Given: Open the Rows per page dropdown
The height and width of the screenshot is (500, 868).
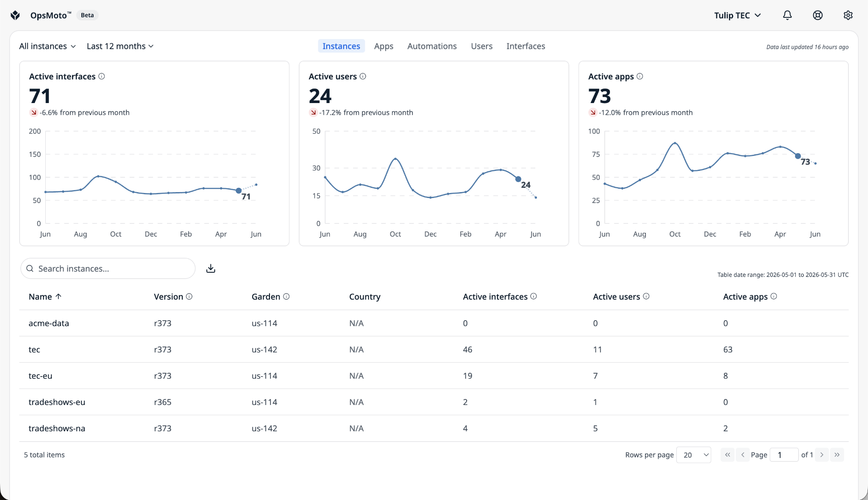Looking at the screenshot, I should [x=694, y=455].
